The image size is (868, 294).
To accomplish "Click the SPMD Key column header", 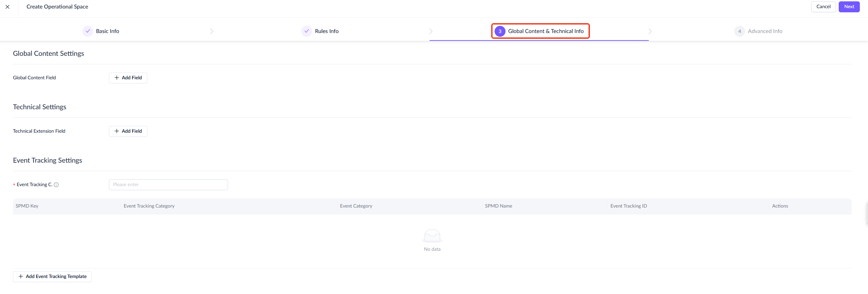I will (27, 206).
